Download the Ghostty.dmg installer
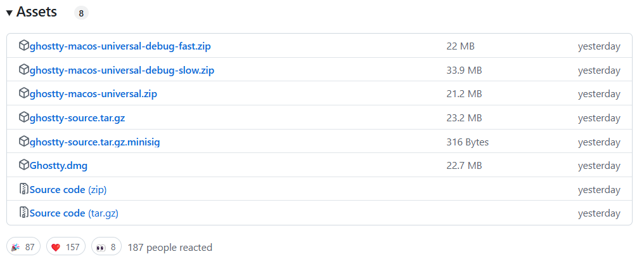644x261 pixels. point(58,166)
